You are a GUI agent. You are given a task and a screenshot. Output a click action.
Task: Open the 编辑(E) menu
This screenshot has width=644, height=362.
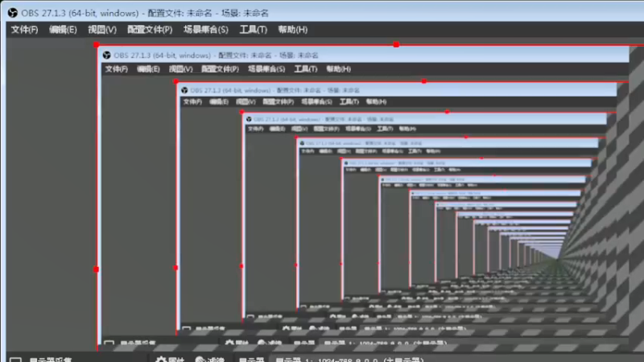[x=63, y=30]
